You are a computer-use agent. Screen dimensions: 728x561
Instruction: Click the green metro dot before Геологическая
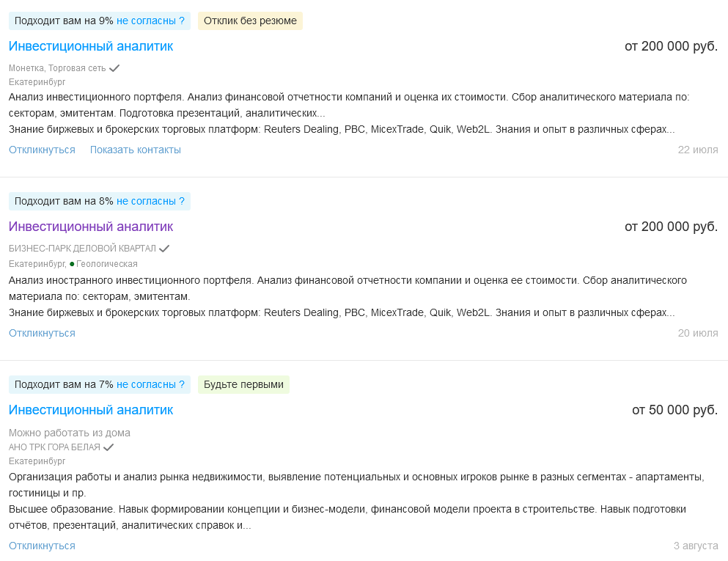(x=72, y=264)
